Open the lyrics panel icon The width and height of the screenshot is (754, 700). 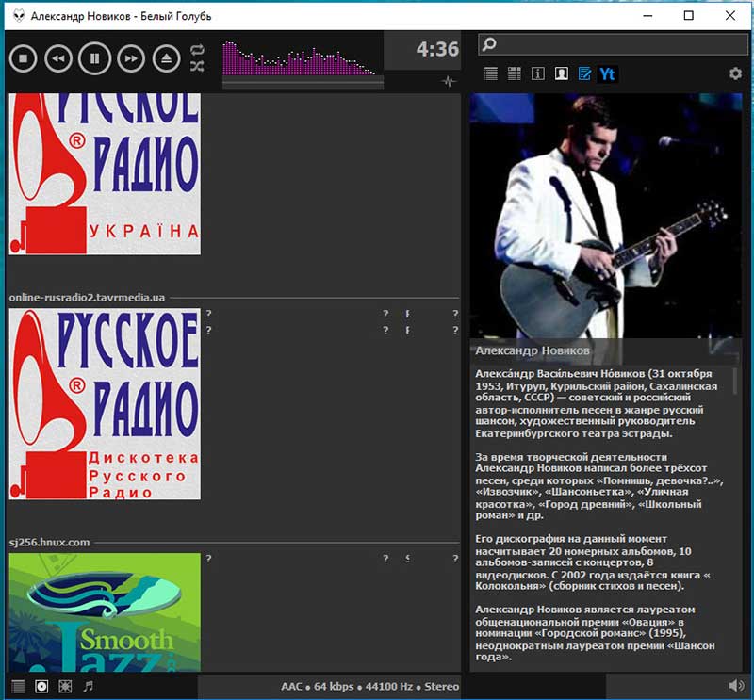584,73
